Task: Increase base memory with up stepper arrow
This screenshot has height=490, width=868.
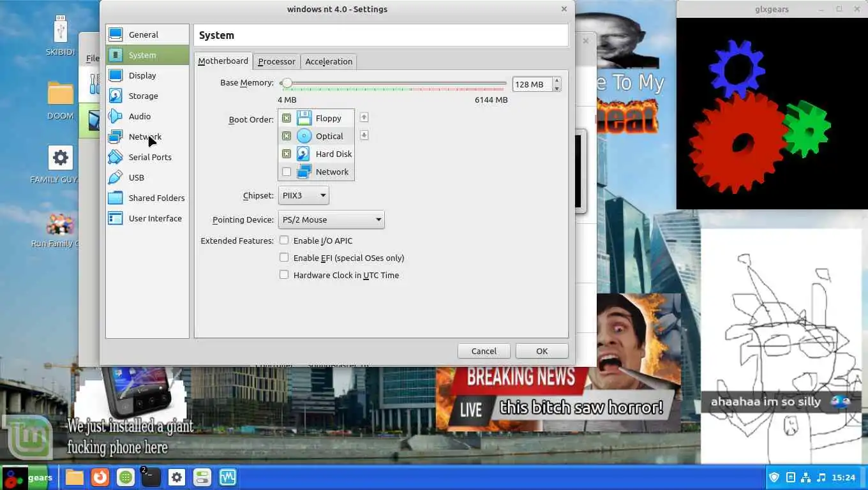Action: pyautogui.click(x=557, y=80)
